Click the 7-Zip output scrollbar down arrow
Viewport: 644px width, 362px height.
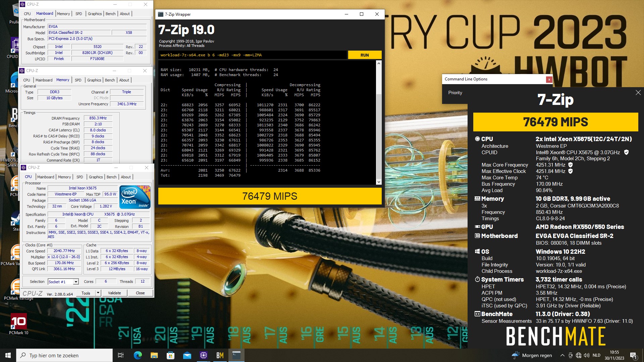[x=379, y=182]
